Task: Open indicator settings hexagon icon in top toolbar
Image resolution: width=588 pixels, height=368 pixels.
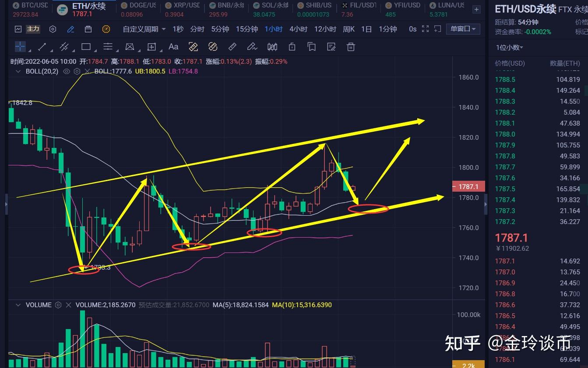Action: pyautogui.click(x=53, y=29)
